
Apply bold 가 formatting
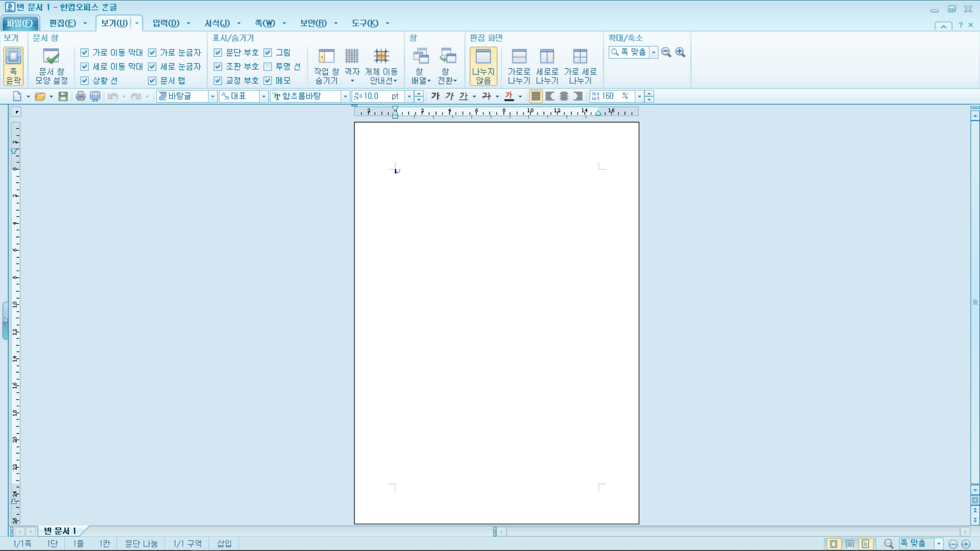coord(435,96)
